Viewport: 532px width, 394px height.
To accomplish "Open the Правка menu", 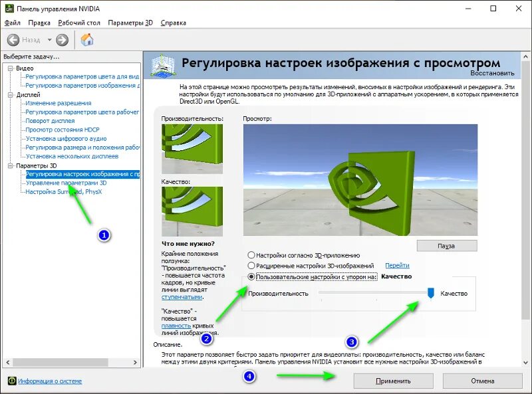I will (x=39, y=23).
